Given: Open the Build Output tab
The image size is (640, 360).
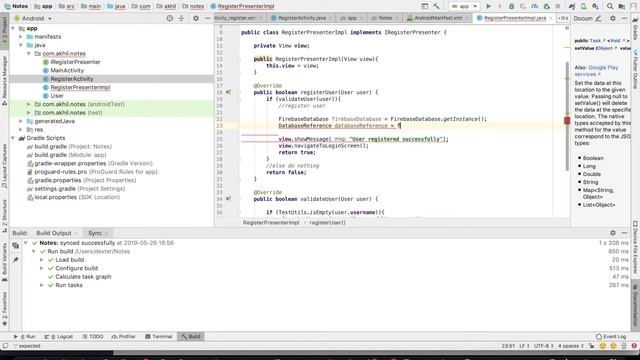Looking at the screenshot, I should pyautogui.click(x=53, y=233).
